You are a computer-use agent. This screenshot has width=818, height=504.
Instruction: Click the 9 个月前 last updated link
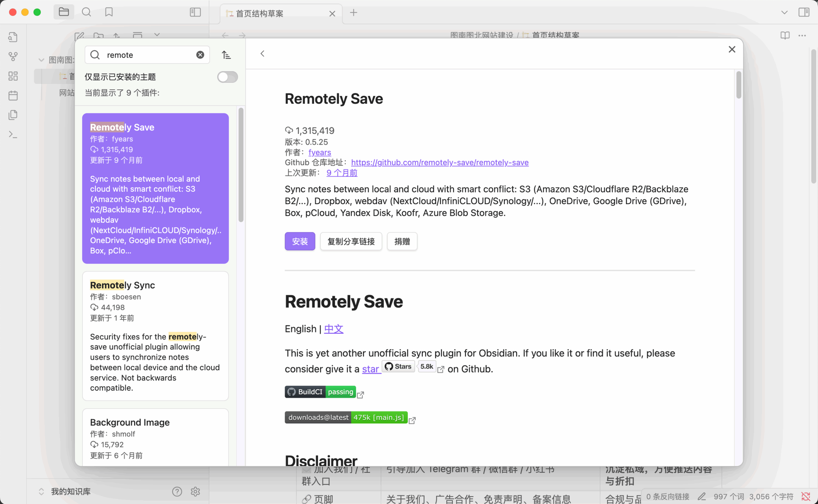342,173
